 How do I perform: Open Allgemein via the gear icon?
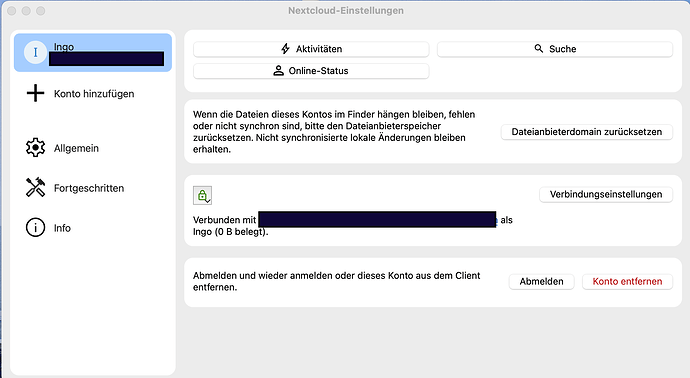[x=35, y=148]
